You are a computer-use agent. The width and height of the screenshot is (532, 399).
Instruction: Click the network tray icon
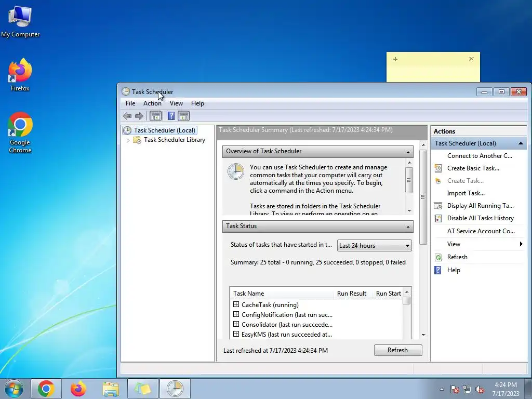click(467, 389)
